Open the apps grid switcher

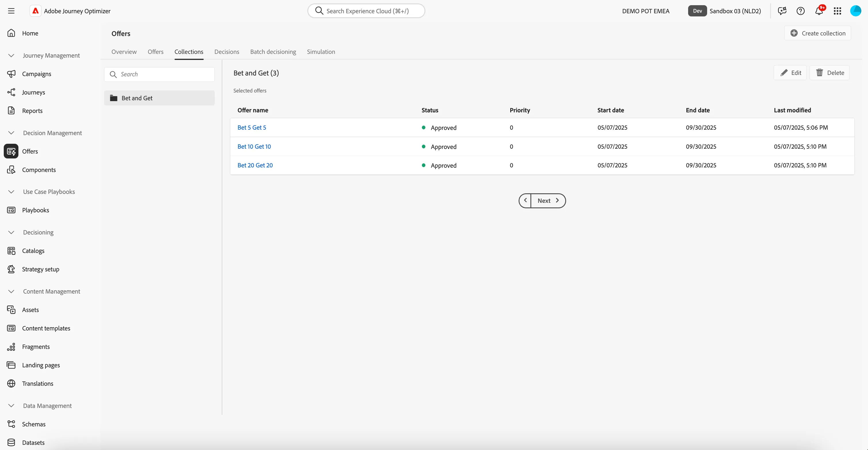coord(837,11)
